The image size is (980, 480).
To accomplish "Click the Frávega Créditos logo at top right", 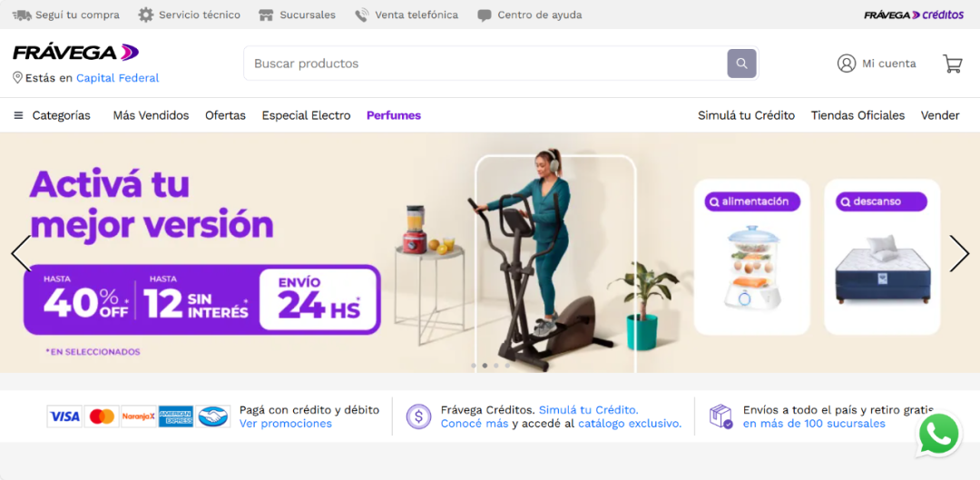I will pos(914,15).
